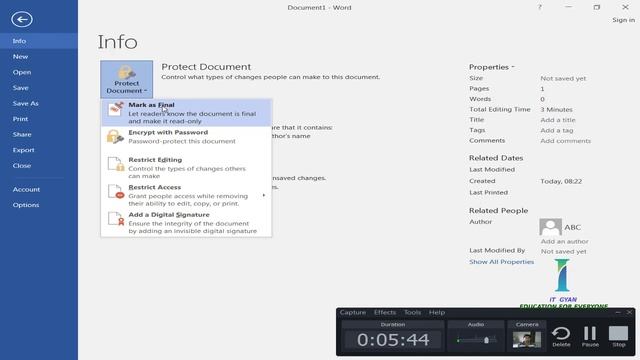Click the Size value Not saved yet
This screenshot has height=360, width=640.
(x=563, y=78)
